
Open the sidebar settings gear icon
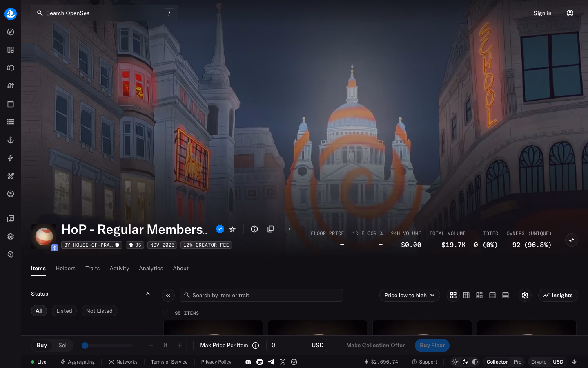pyautogui.click(x=11, y=237)
